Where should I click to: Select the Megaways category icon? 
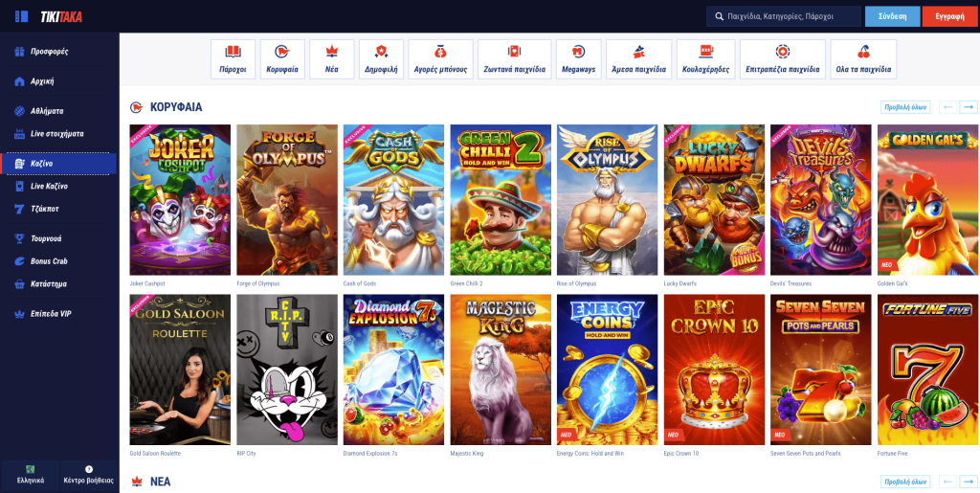click(578, 59)
